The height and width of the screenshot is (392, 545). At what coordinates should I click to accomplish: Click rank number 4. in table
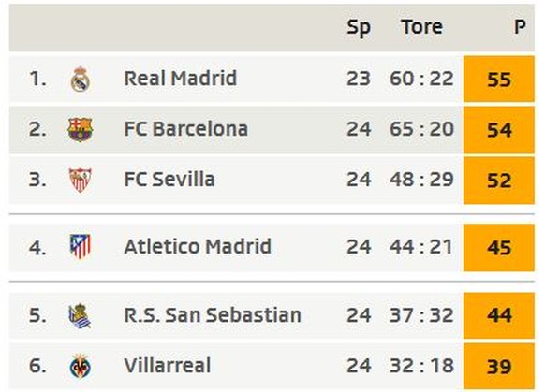tap(37, 248)
